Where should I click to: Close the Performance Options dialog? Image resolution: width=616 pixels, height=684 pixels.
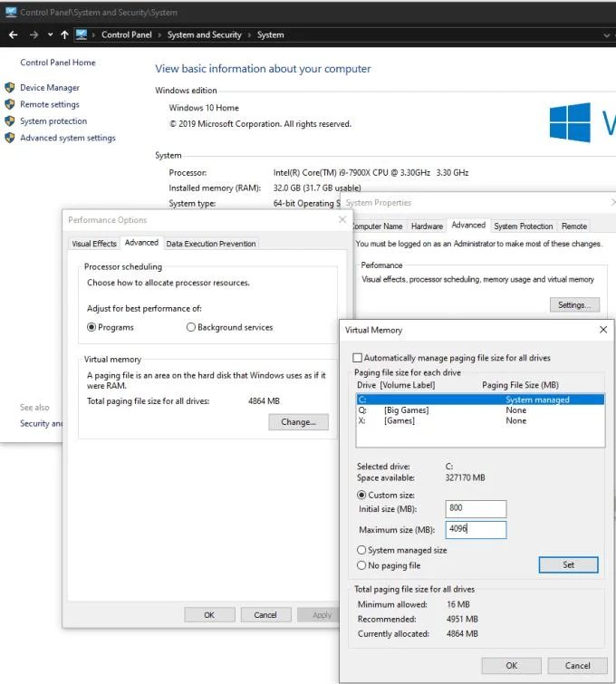pyautogui.click(x=342, y=219)
